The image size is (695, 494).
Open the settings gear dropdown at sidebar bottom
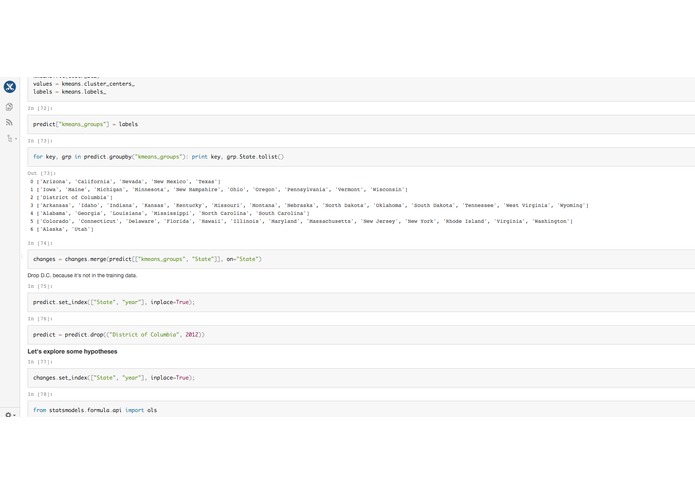10,415
